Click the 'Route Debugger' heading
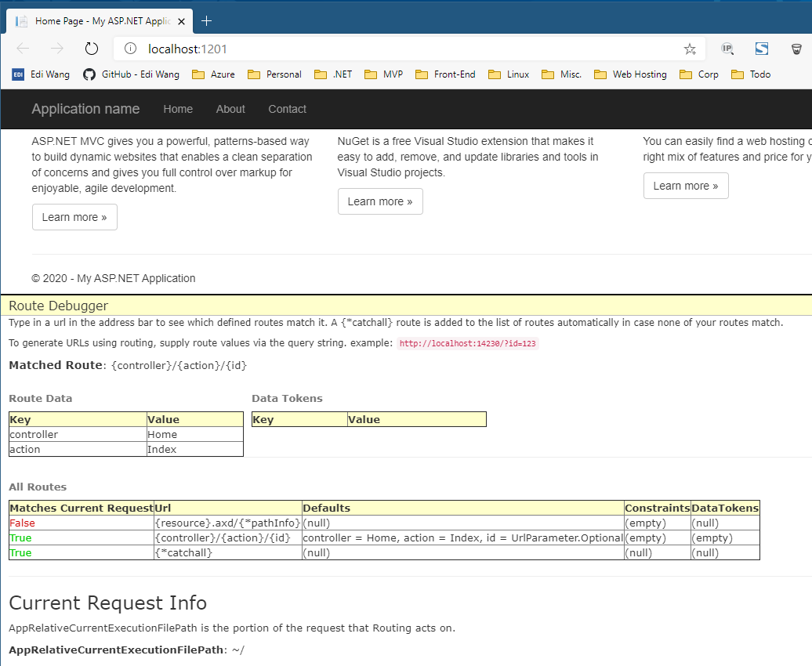Screen dimensions: 812x666 (x=59, y=306)
